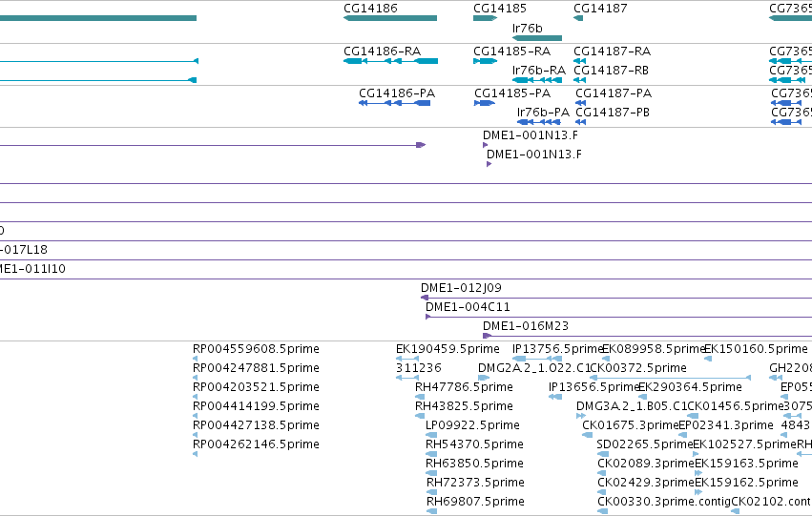Select BAC clone DME1-012J09

[x=461, y=288]
